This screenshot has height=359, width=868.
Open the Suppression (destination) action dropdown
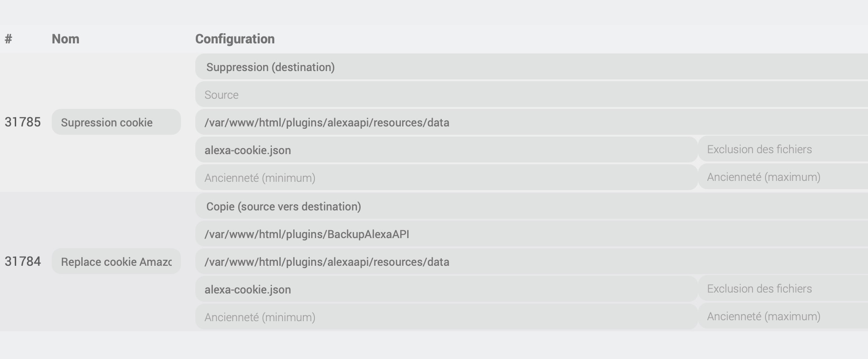(x=531, y=67)
